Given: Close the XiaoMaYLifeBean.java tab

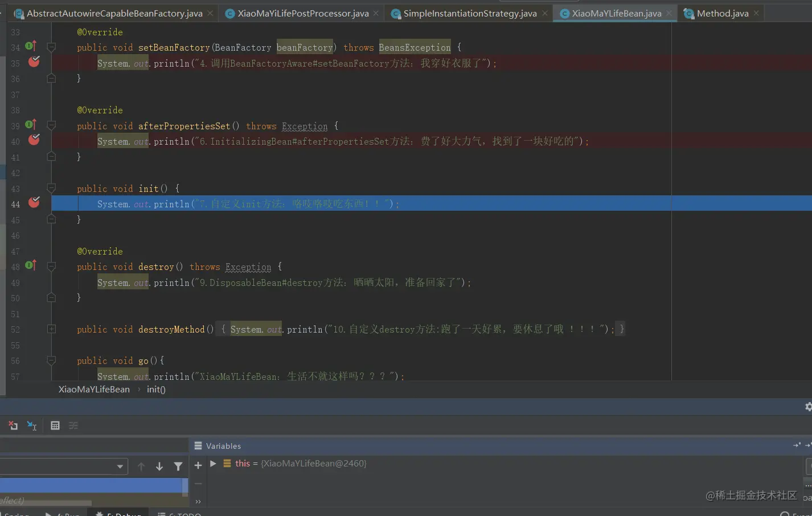Looking at the screenshot, I should pos(669,13).
